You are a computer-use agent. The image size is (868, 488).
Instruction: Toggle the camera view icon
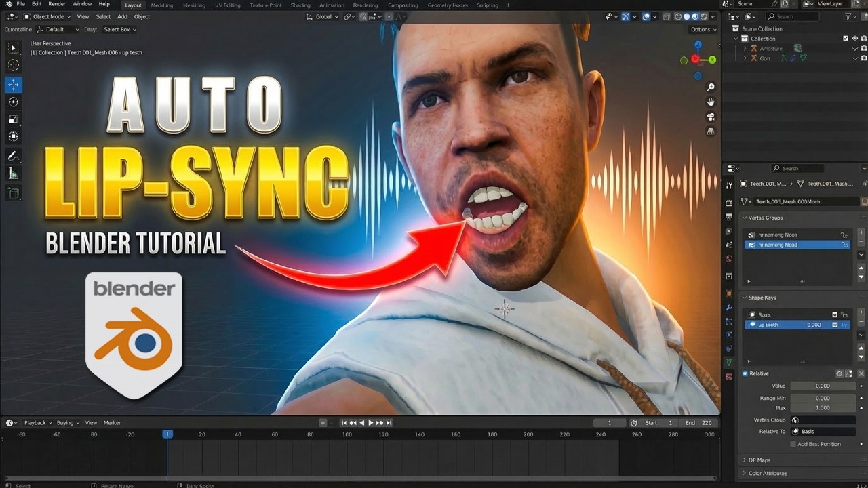point(711,117)
